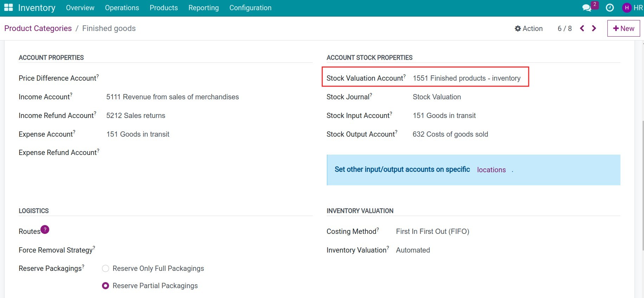
Task: Click the record pager 6 / 8
Action: (x=565, y=29)
